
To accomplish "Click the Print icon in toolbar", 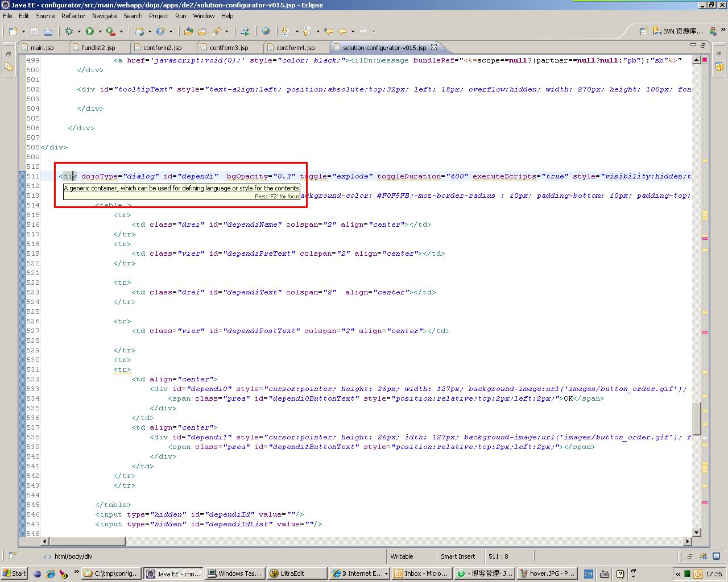I will [x=48, y=31].
